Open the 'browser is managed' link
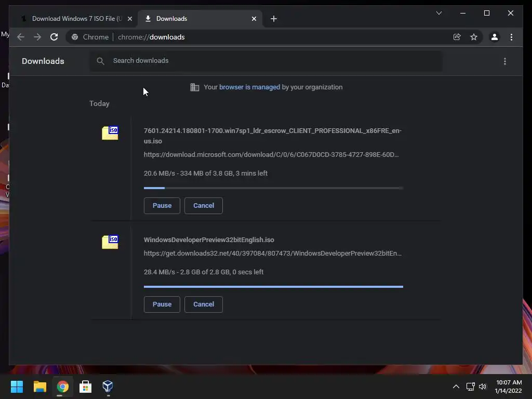532x399 pixels. click(249, 87)
